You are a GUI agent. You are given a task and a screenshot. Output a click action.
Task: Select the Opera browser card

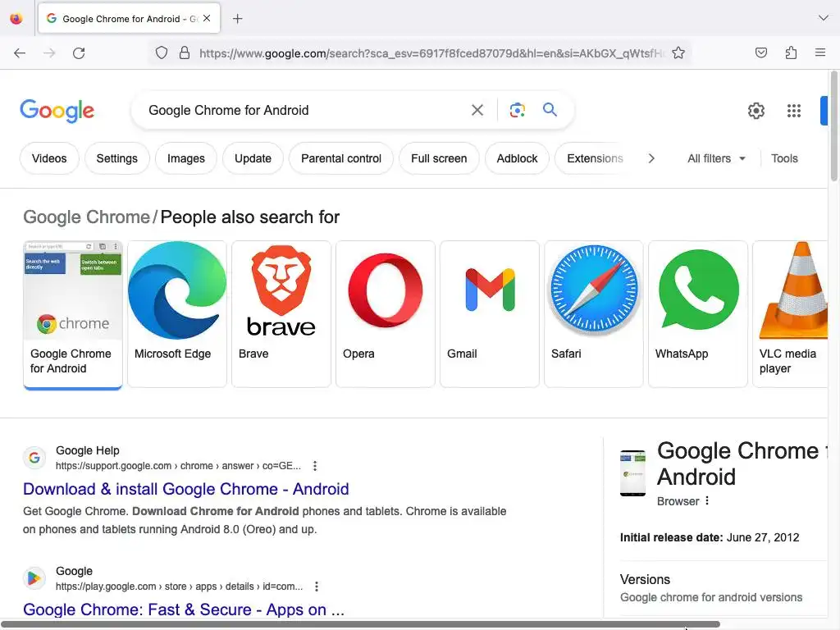[386, 314]
